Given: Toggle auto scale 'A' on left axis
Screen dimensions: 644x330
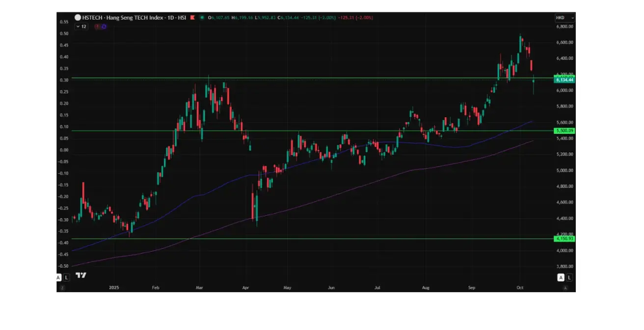Looking at the screenshot, I should coord(58,278).
